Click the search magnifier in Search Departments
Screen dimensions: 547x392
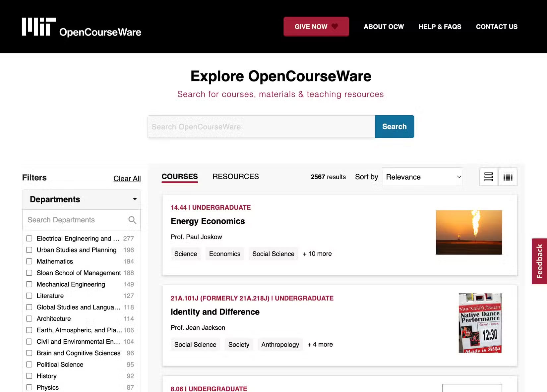click(x=132, y=220)
